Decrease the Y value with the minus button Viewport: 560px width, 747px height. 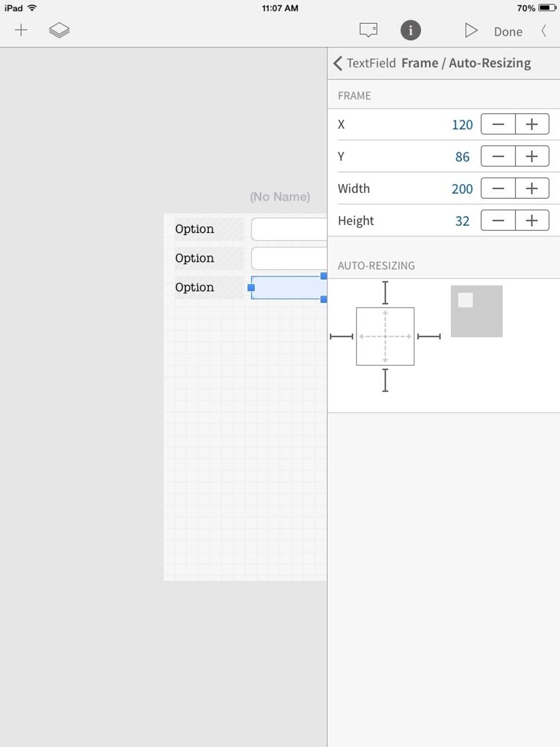[x=498, y=156]
